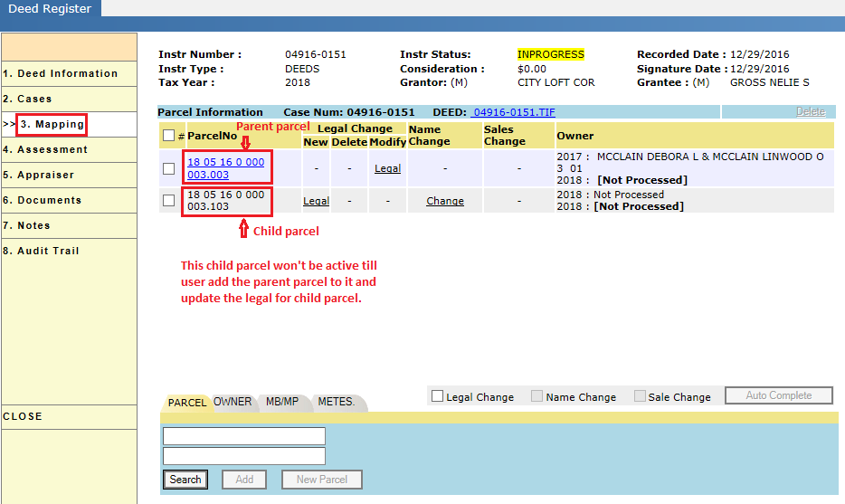Click grantee name GROSS NELIE S
This screenshot has height=504, width=845.
click(x=770, y=82)
